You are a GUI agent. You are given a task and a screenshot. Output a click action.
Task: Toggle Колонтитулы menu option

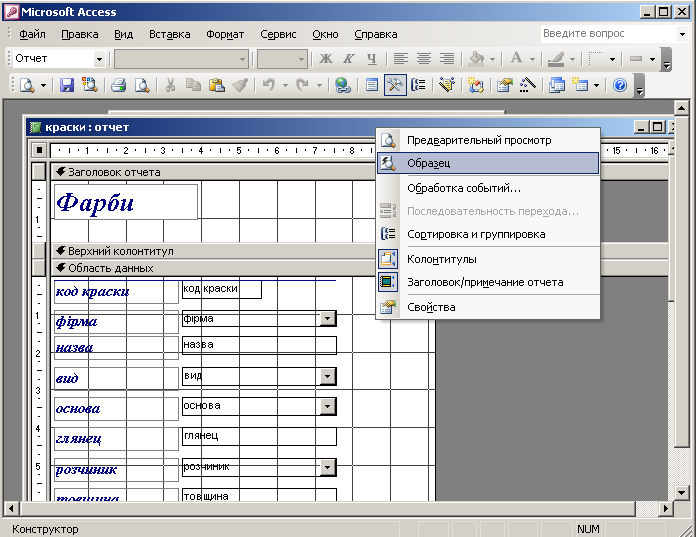click(488, 259)
